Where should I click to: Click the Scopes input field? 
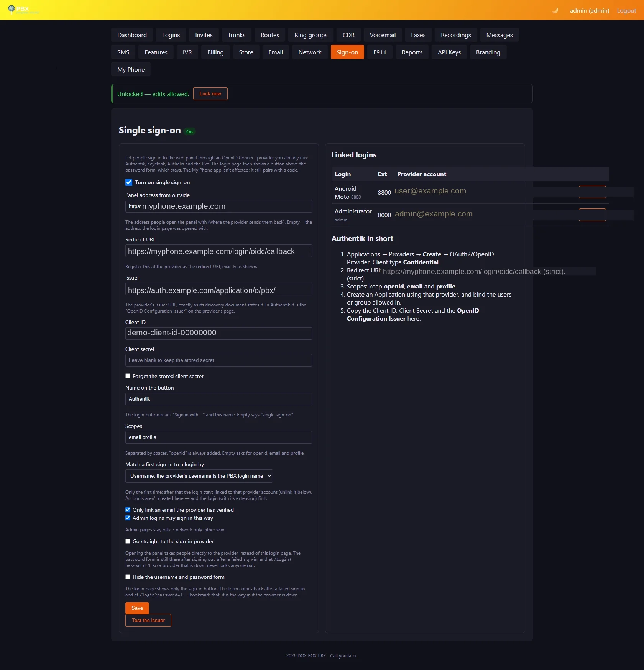coord(219,437)
